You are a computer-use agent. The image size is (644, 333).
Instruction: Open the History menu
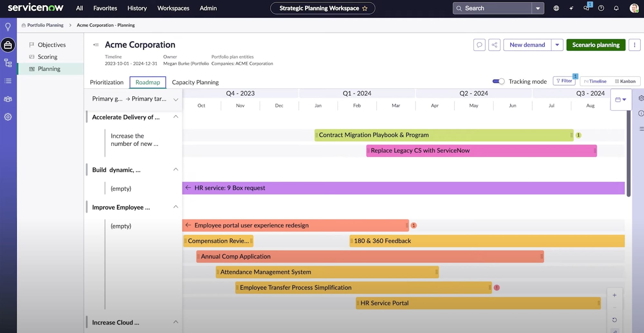click(x=137, y=8)
